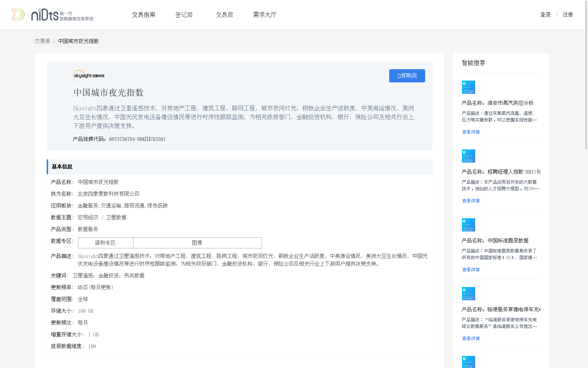
Task: Click the Skysight 四象科技 logo
Action: pyautogui.click(x=89, y=75)
